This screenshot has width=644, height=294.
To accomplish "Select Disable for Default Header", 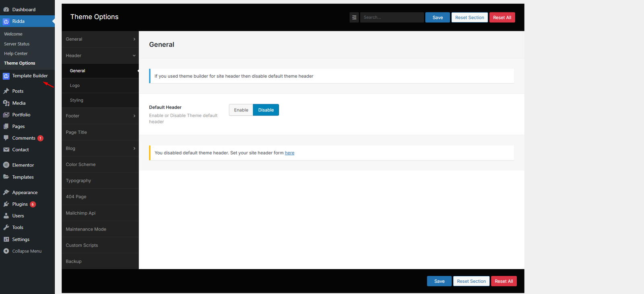I will 266,110.
